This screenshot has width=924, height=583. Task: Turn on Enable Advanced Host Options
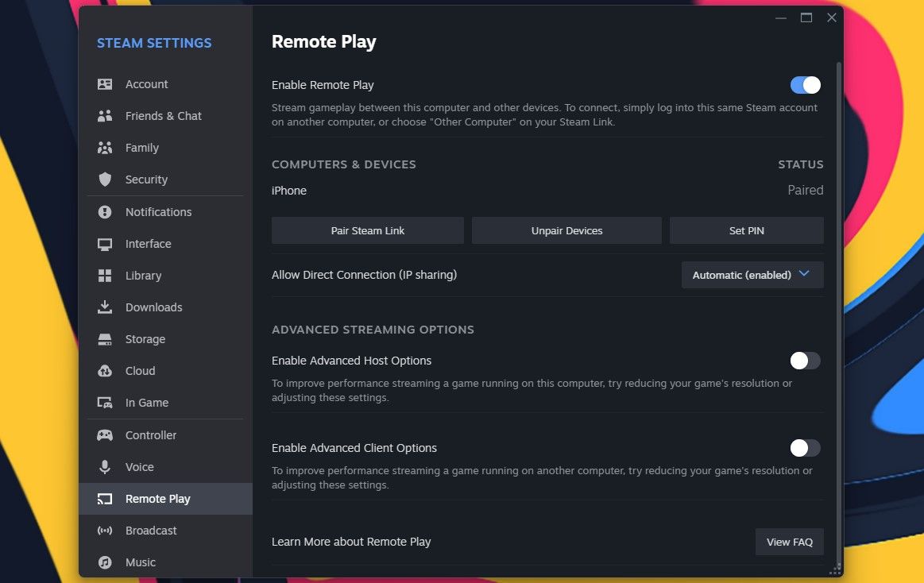click(x=804, y=361)
